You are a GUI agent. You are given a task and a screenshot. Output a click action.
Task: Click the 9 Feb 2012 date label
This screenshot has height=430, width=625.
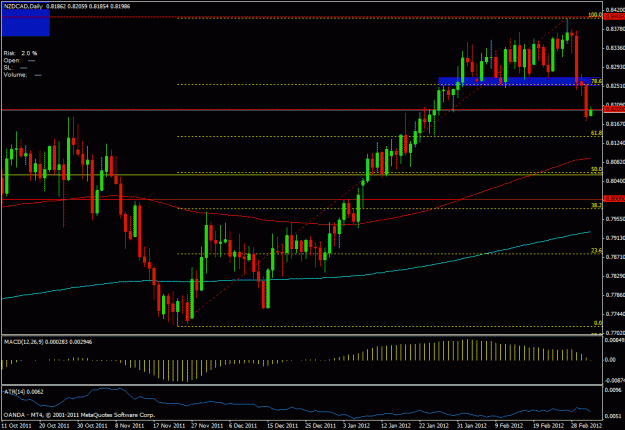tap(509, 426)
